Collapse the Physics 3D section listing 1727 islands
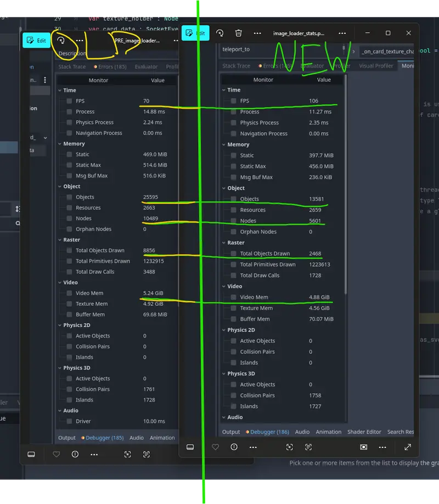 point(224,373)
